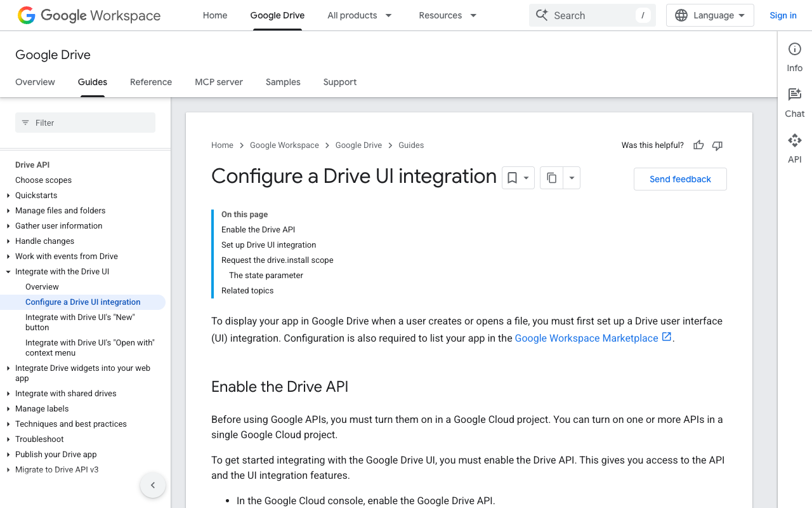This screenshot has width=812, height=508.
Task: Expand Migrate to Drive API v3 section
Action: pos(8,470)
